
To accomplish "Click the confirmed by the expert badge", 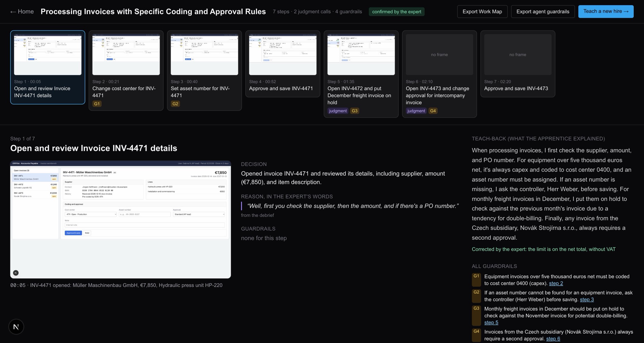I will [x=396, y=12].
